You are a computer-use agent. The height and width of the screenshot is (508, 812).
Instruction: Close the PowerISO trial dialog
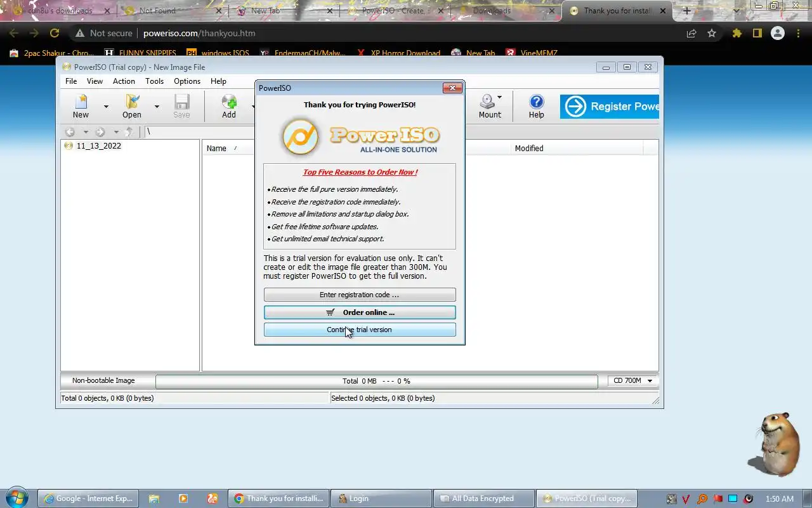(452, 88)
